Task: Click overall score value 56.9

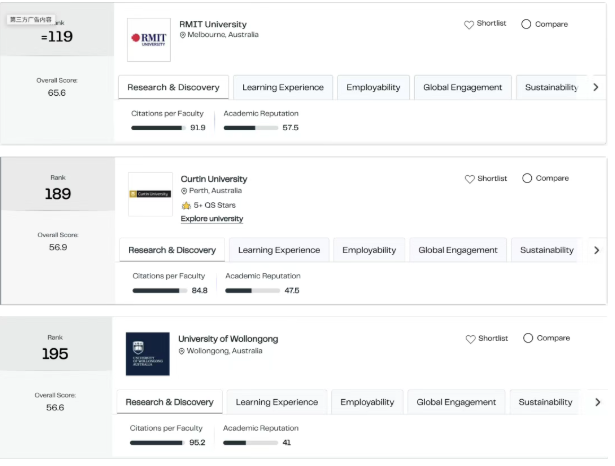Action: tap(58, 248)
